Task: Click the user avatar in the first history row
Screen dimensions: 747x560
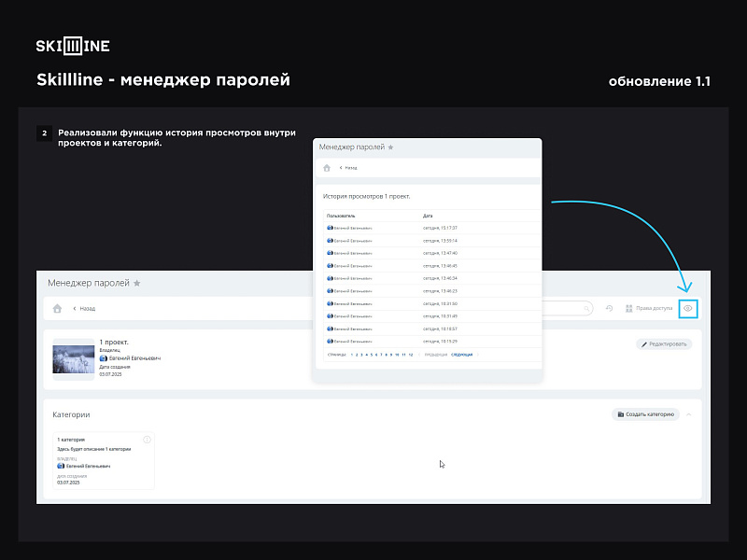Action: [329, 227]
